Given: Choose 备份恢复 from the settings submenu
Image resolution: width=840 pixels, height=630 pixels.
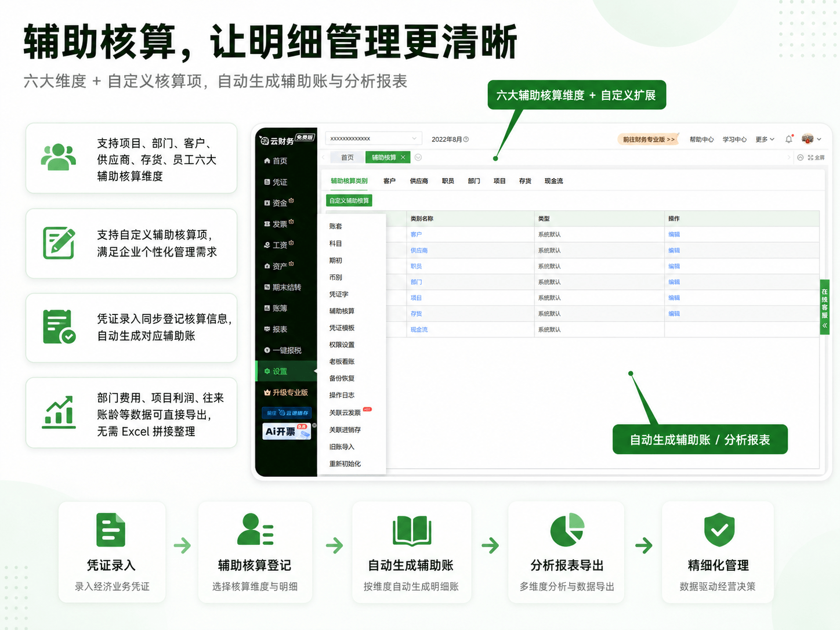Looking at the screenshot, I should tap(342, 378).
